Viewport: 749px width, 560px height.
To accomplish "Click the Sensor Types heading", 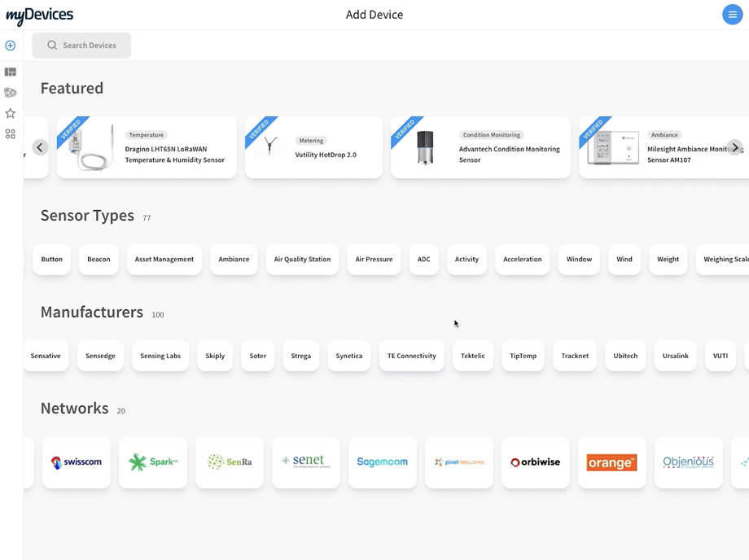I will 87,216.
